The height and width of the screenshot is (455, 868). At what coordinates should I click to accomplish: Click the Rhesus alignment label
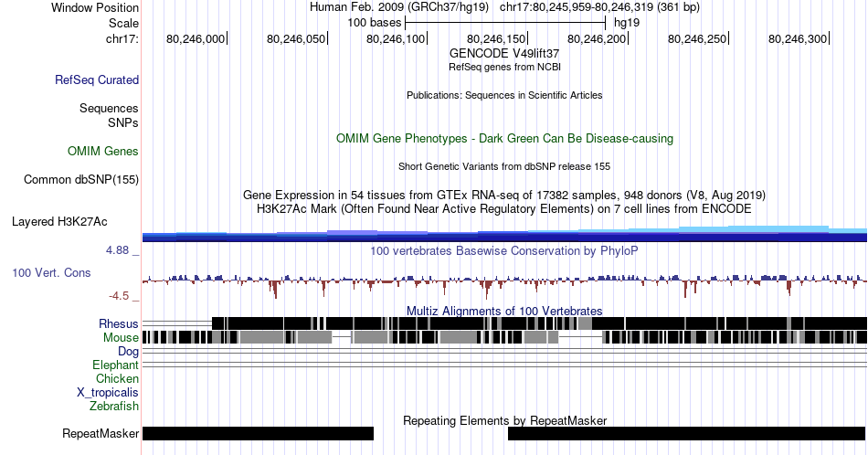coord(119,323)
